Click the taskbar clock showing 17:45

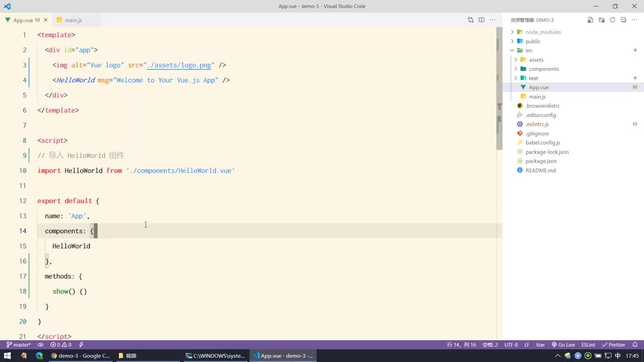click(632, 355)
